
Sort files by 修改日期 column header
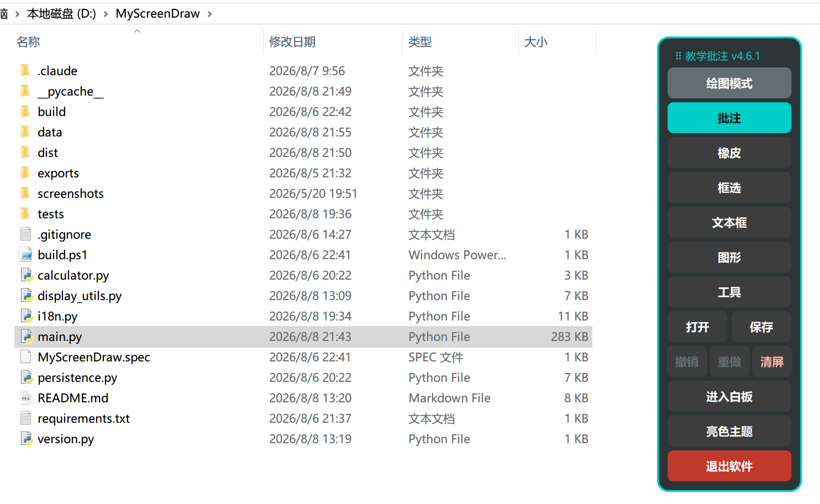(292, 42)
